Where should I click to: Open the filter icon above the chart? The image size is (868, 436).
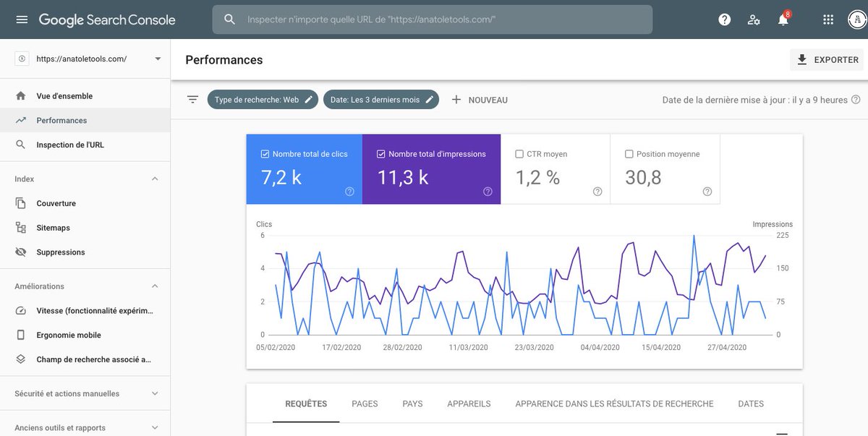click(x=192, y=100)
